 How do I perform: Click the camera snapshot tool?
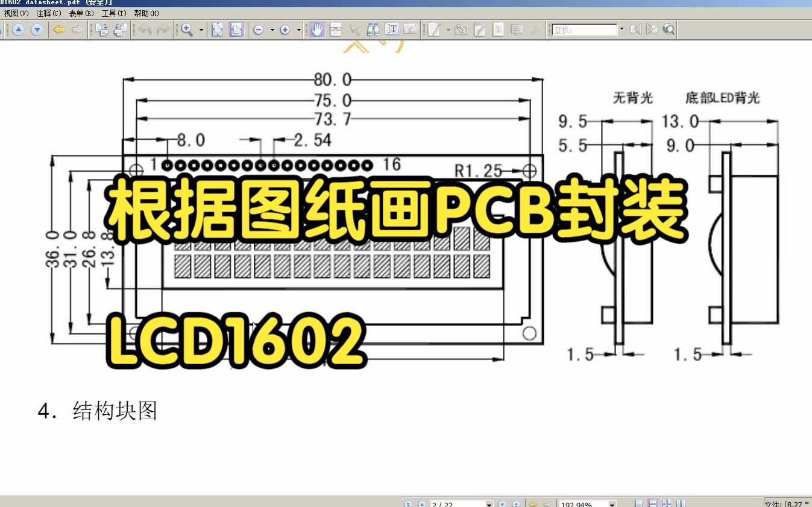(411, 29)
